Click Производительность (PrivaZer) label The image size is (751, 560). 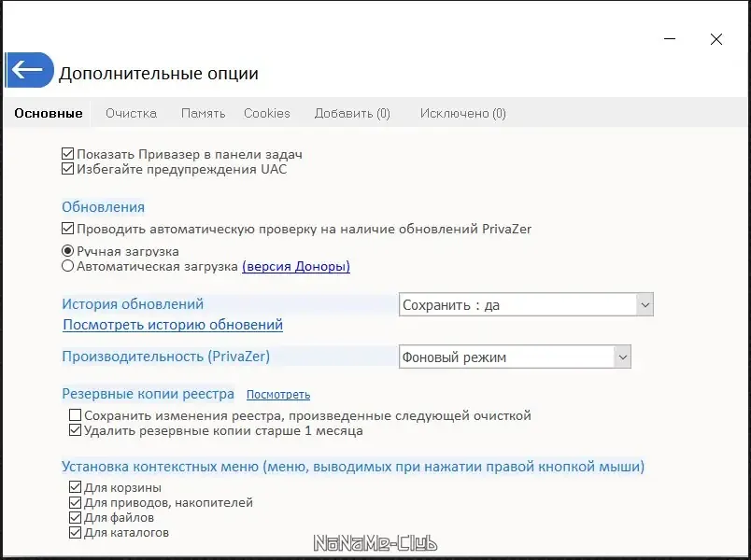(x=165, y=357)
